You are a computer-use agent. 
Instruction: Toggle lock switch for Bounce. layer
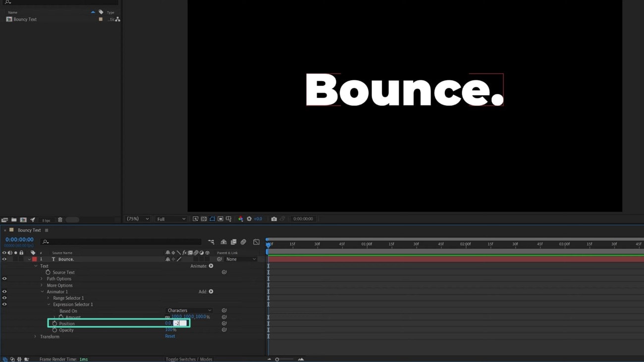click(21, 259)
